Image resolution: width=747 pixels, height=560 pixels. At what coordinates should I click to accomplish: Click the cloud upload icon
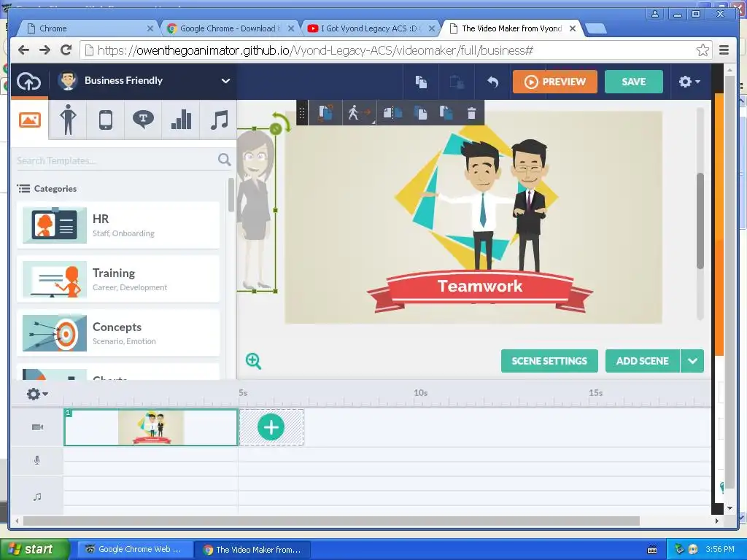(28, 82)
